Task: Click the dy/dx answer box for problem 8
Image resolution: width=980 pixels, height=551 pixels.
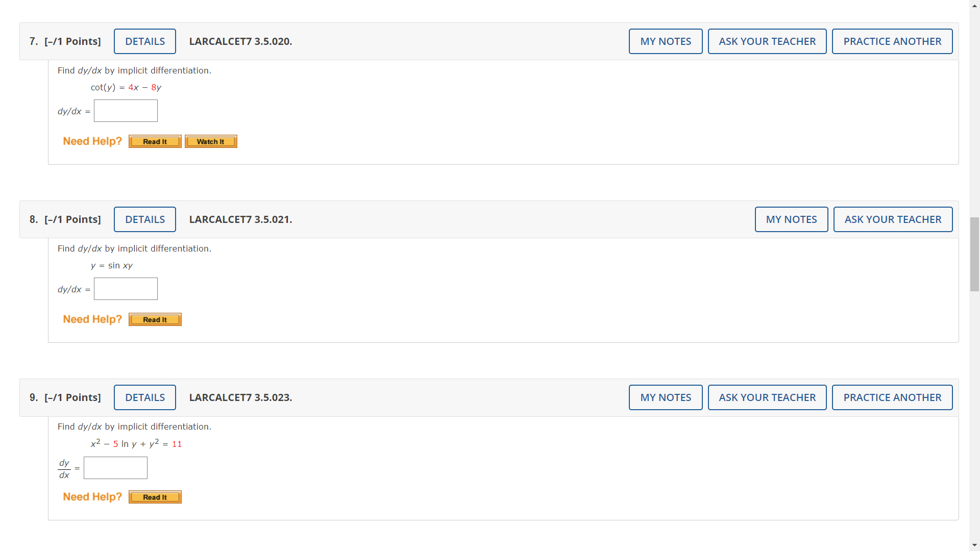Action: (x=126, y=289)
